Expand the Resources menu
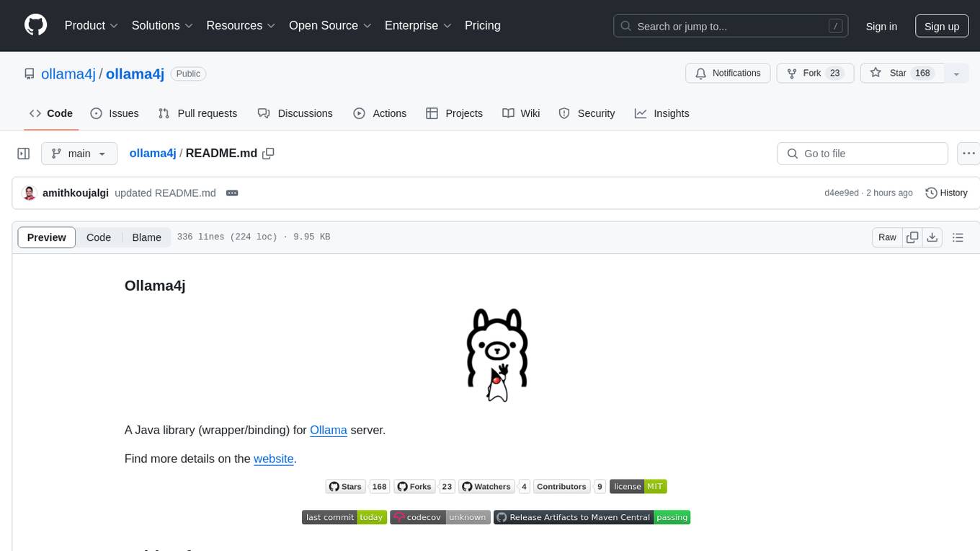 point(241,25)
